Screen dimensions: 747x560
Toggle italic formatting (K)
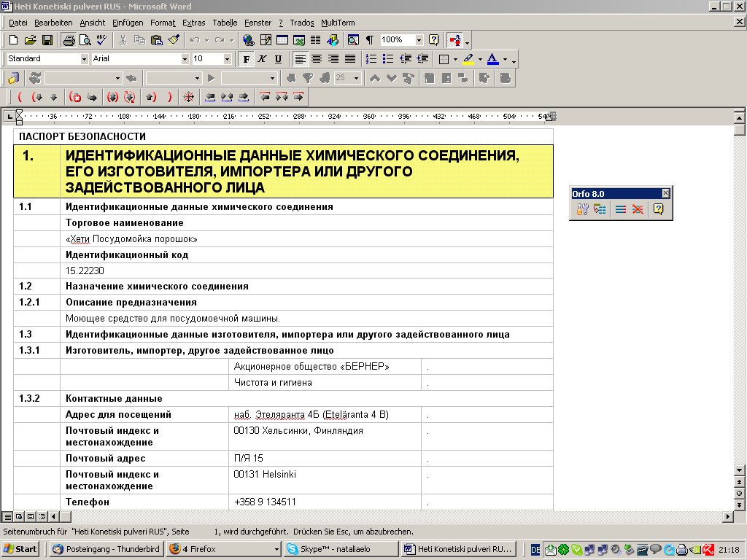point(262,59)
